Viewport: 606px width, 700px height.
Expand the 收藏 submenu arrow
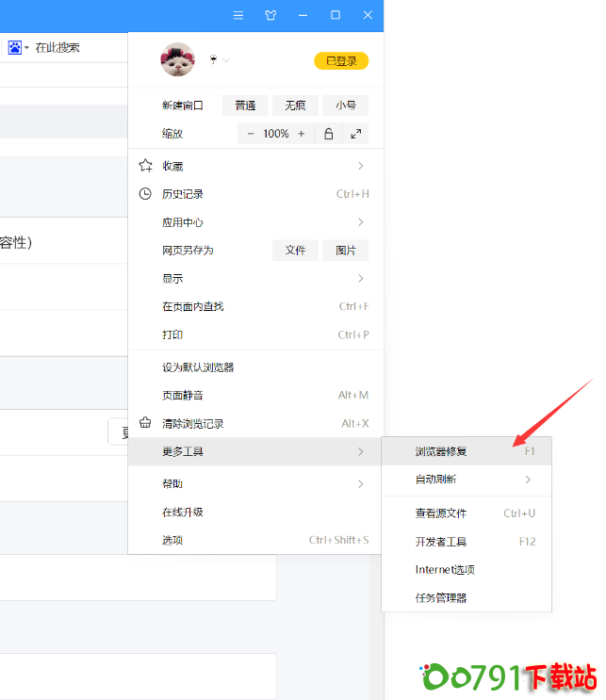361,166
